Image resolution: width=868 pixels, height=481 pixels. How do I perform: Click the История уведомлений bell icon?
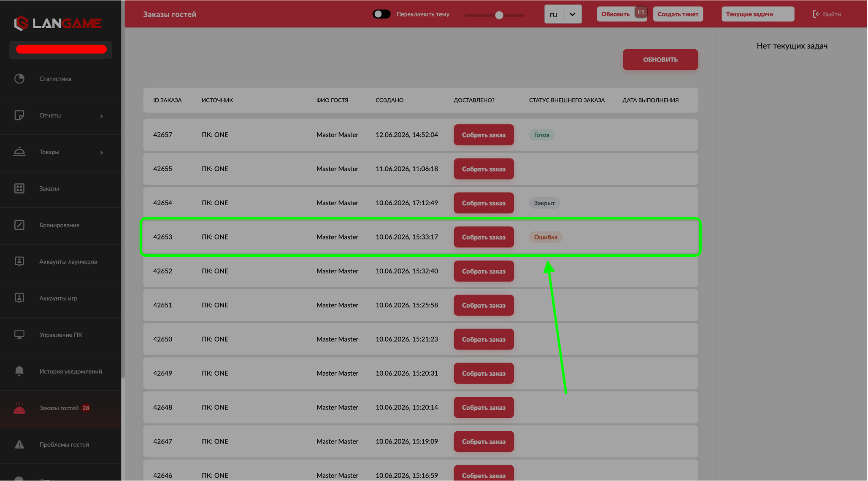click(x=19, y=371)
